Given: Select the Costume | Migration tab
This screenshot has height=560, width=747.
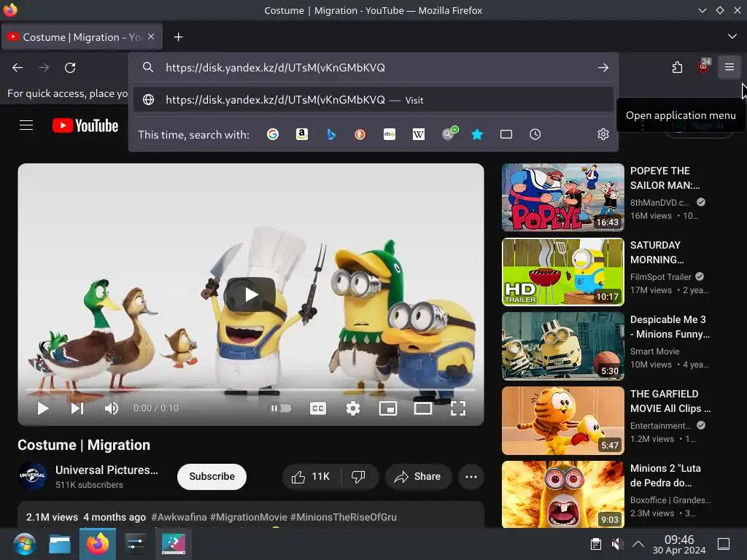Looking at the screenshot, I should [82, 36].
